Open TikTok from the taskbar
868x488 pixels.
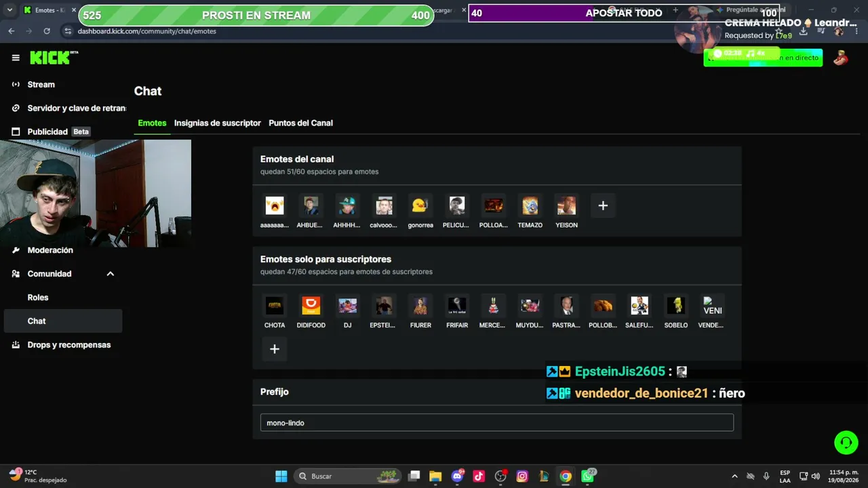479,476
